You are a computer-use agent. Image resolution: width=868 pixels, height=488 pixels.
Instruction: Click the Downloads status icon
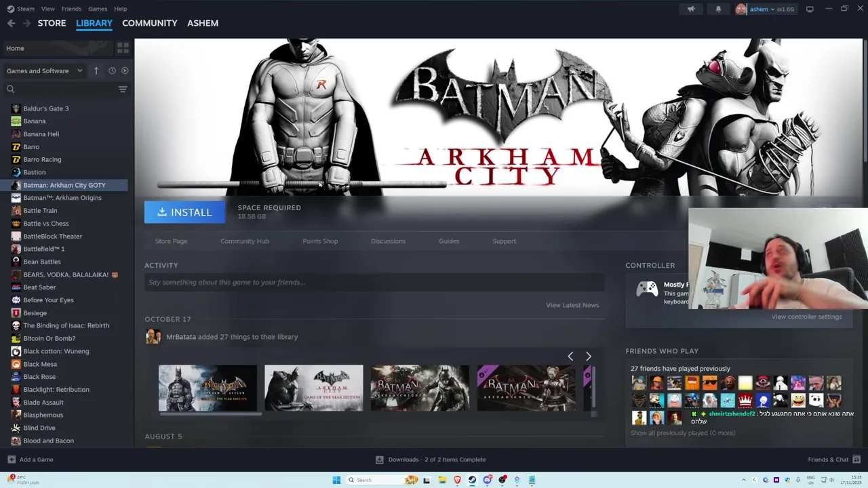379,460
